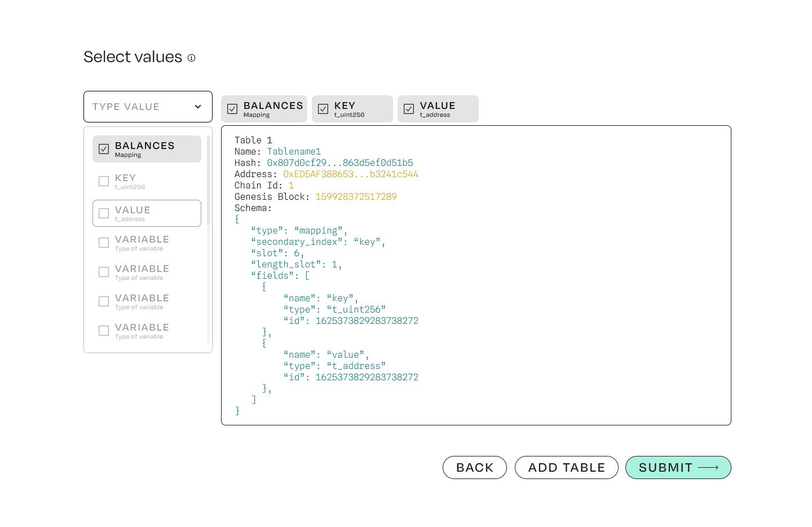This screenshot has height=527, width=812.
Task: Check the second VARIABLE checkbox in list
Action: pyautogui.click(x=104, y=272)
